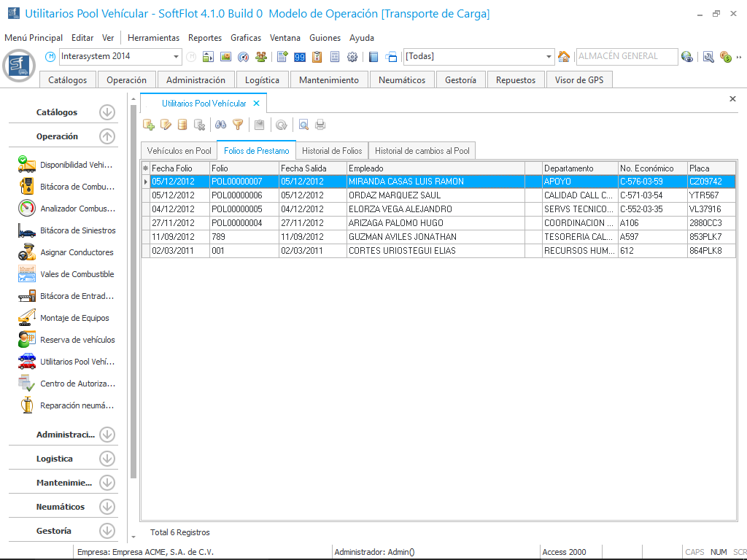Expand the Catálogos sidebar section
Screen dimensions: 747x560
107,112
